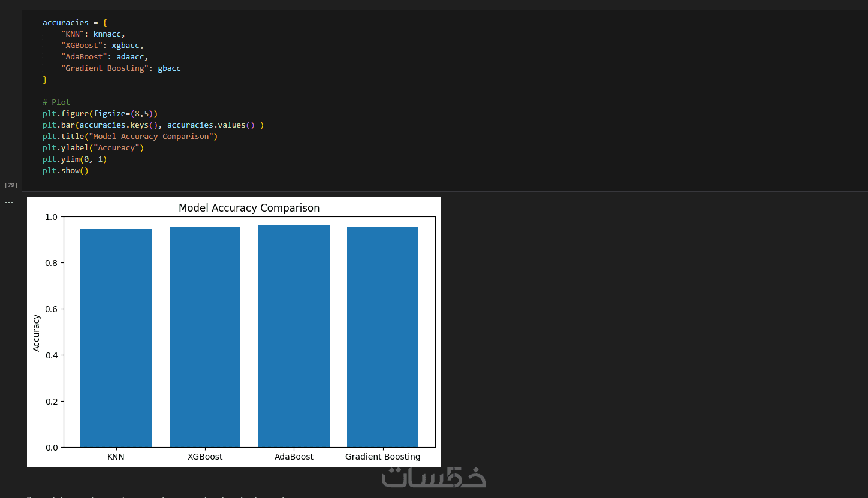868x498 pixels.
Task: Click the 'KNN' x-axis label
Action: click(116, 457)
